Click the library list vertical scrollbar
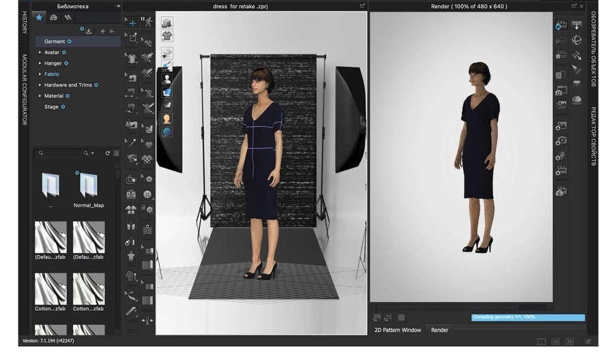614x364 pixels. pos(117,249)
